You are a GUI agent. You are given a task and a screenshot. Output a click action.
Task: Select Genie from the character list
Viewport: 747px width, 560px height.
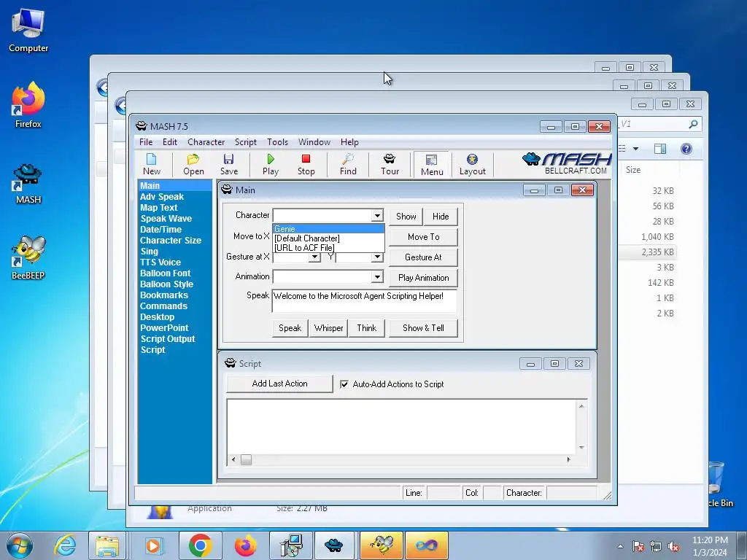click(x=328, y=228)
